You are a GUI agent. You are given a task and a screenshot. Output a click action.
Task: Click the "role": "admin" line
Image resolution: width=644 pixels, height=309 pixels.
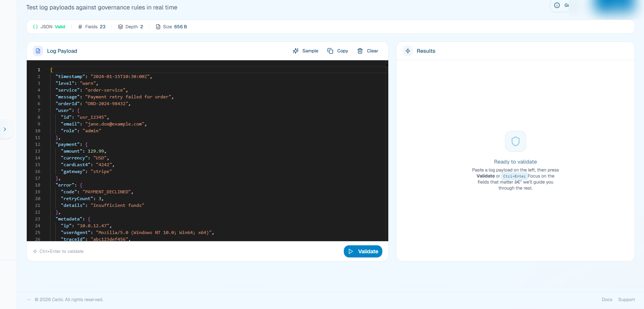tap(81, 131)
